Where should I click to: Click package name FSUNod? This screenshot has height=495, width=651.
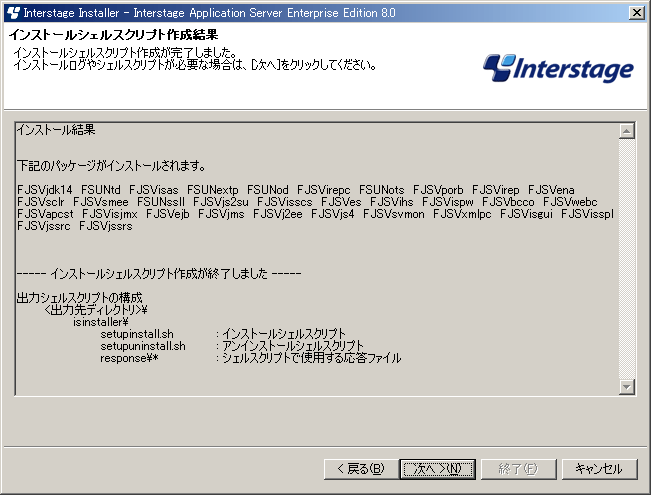click(268, 190)
